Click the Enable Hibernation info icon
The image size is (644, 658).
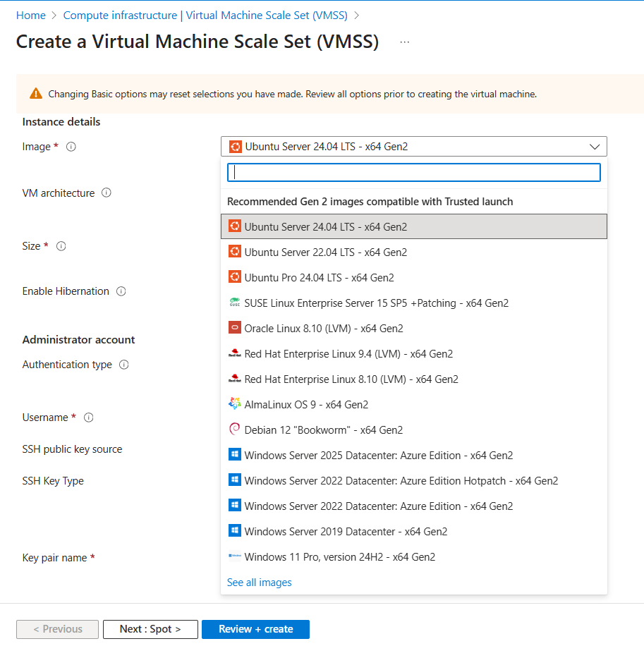tap(121, 291)
